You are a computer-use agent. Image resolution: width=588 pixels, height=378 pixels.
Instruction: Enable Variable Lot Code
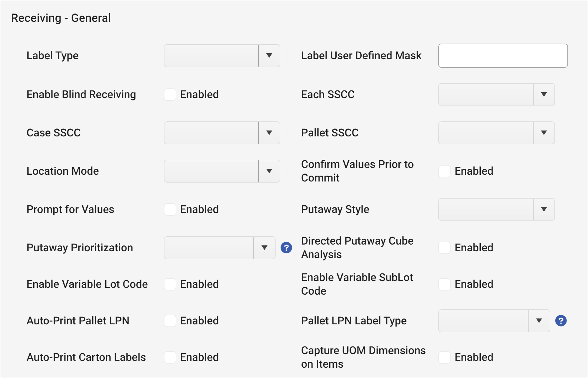click(170, 284)
